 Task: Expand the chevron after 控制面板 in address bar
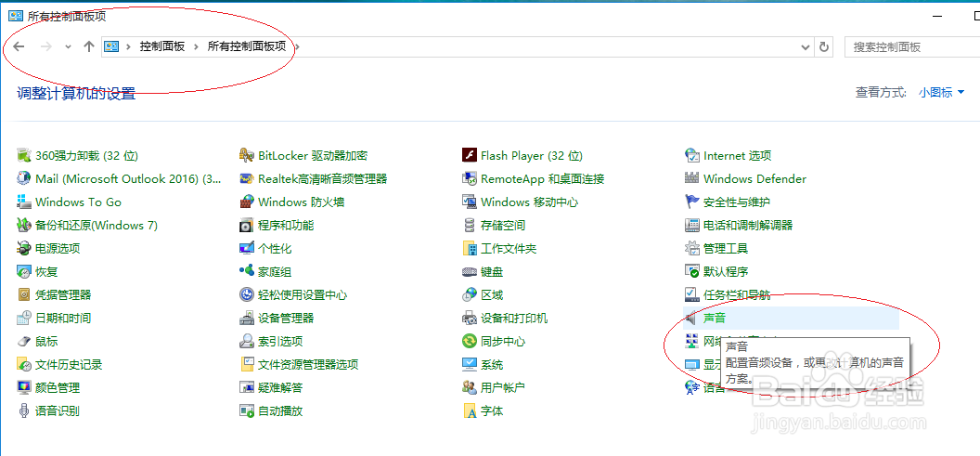[196, 47]
